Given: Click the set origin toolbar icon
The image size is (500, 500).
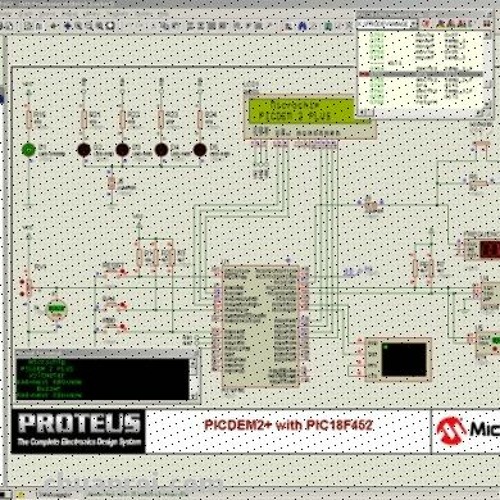Looking at the screenshot, I should click(x=54, y=26).
